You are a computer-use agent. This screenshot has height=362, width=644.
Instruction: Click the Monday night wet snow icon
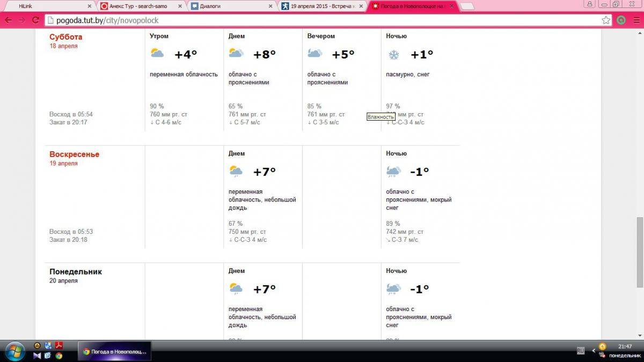(393, 289)
